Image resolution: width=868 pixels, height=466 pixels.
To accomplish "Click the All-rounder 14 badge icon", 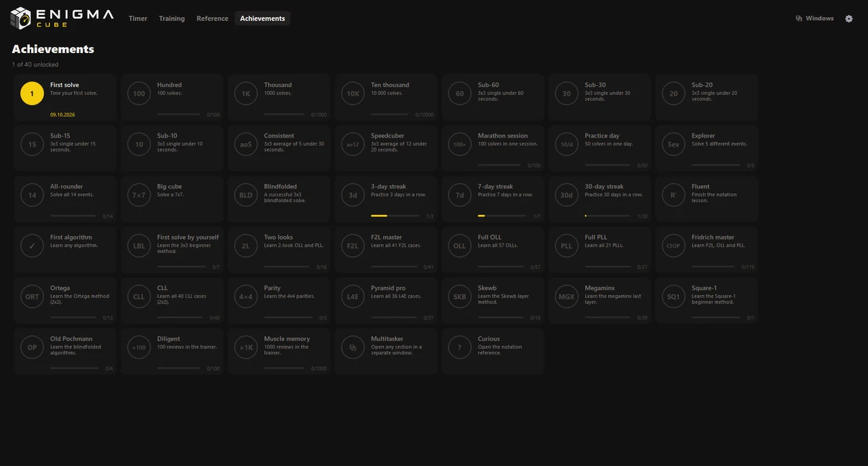I will (32, 195).
